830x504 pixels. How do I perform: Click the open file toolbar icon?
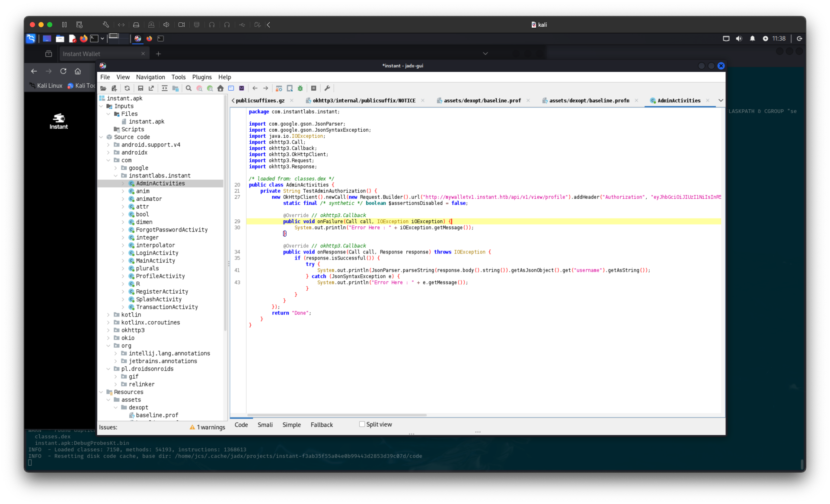[x=103, y=89]
